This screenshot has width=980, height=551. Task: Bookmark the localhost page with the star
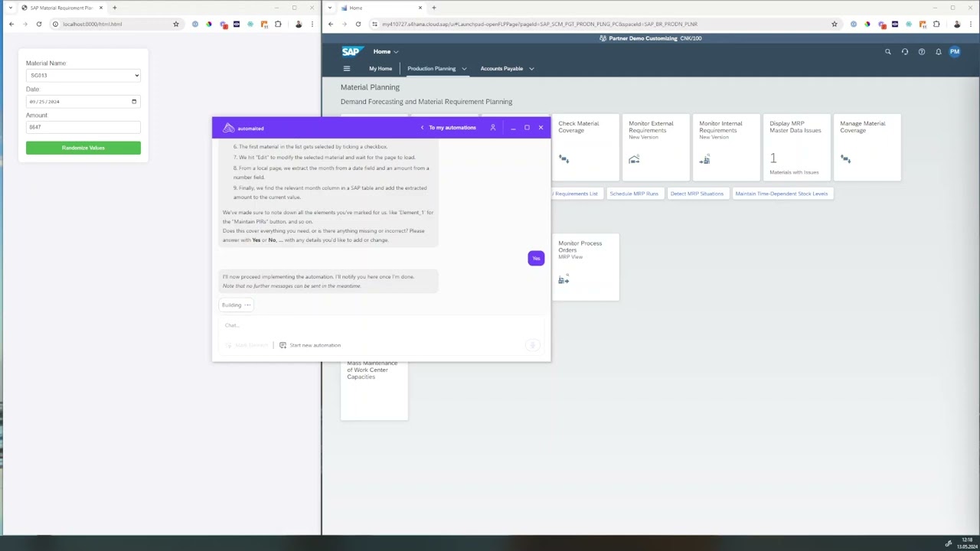coord(175,24)
